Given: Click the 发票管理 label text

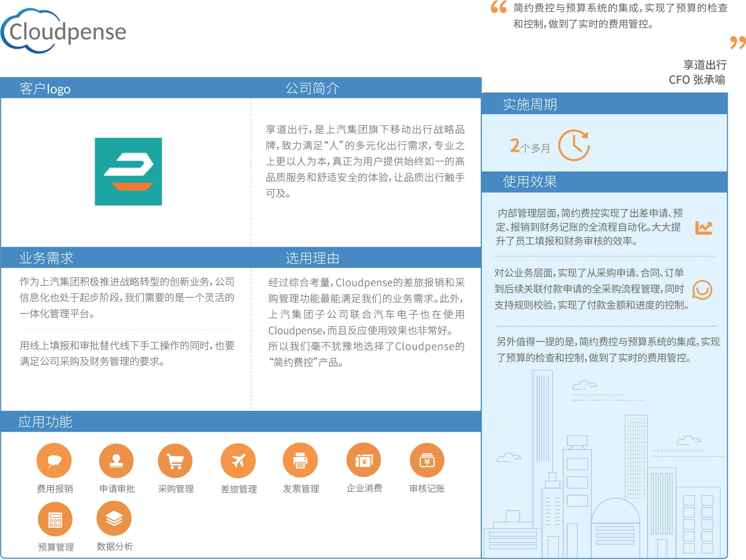Looking at the screenshot, I should click(x=301, y=489).
